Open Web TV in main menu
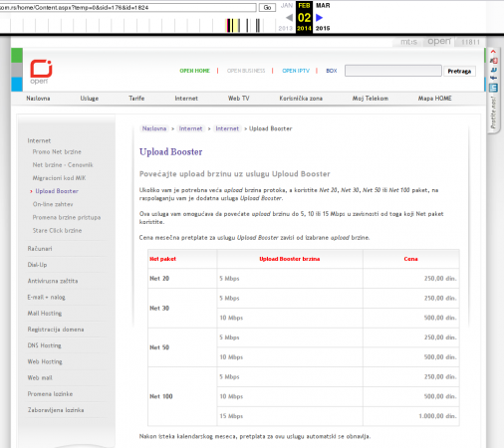 coord(238,99)
